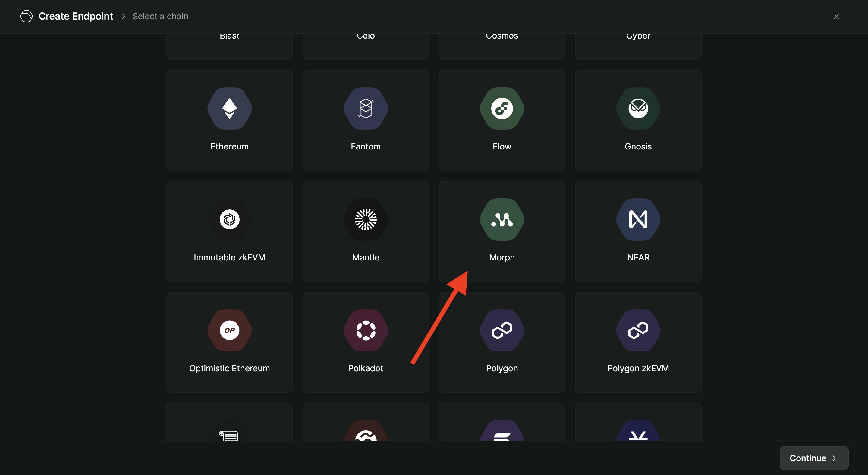Select the Gnosis owl icon
Image resolution: width=868 pixels, height=475 pixels.
(638, 109)
